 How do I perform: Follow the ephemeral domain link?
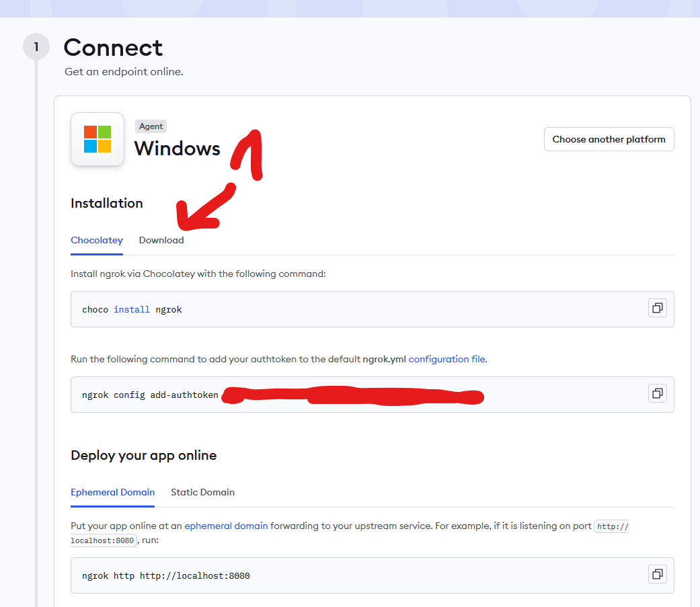[226, 526]
